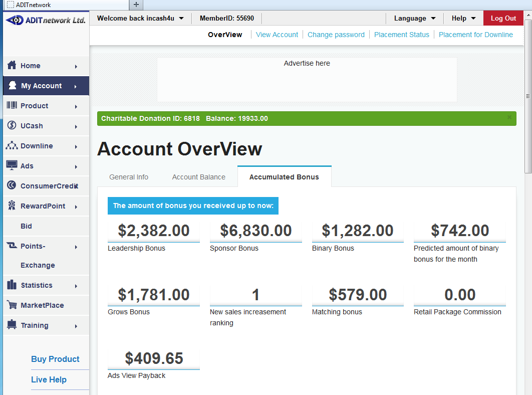
Task: Open the Placement for Downline link
Action: tap(476, 35)
